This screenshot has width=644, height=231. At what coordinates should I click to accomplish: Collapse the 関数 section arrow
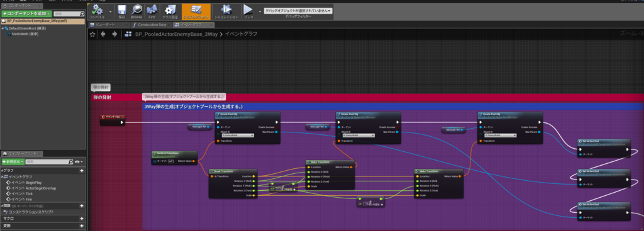tap(2, 206)
